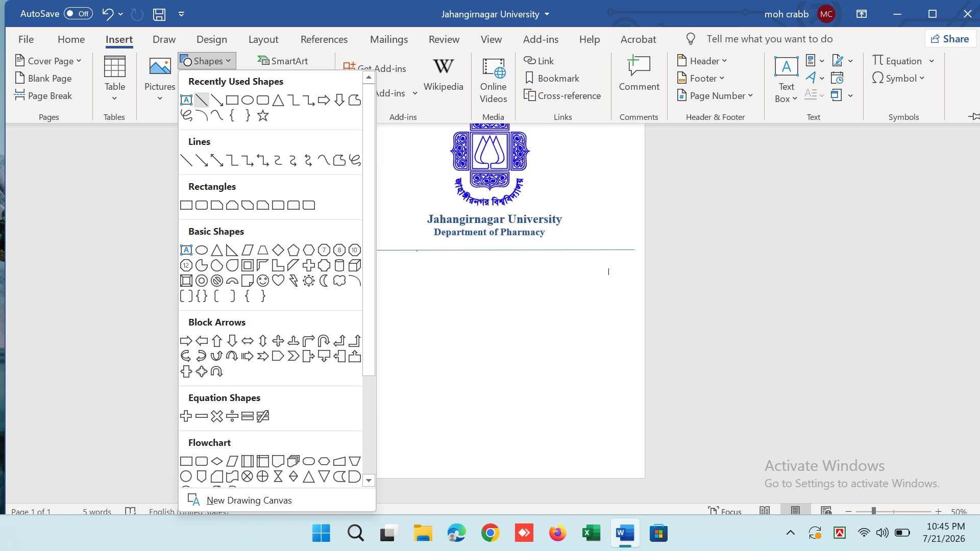Pick the Lightning Bolt shape
Screen dimensions: 980x551
(293, 281)
